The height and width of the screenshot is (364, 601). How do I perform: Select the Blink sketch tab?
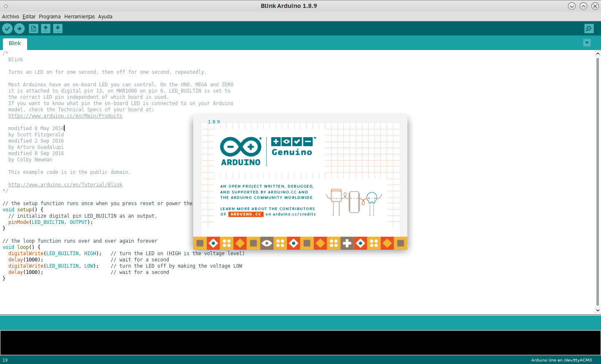[15, 43]
